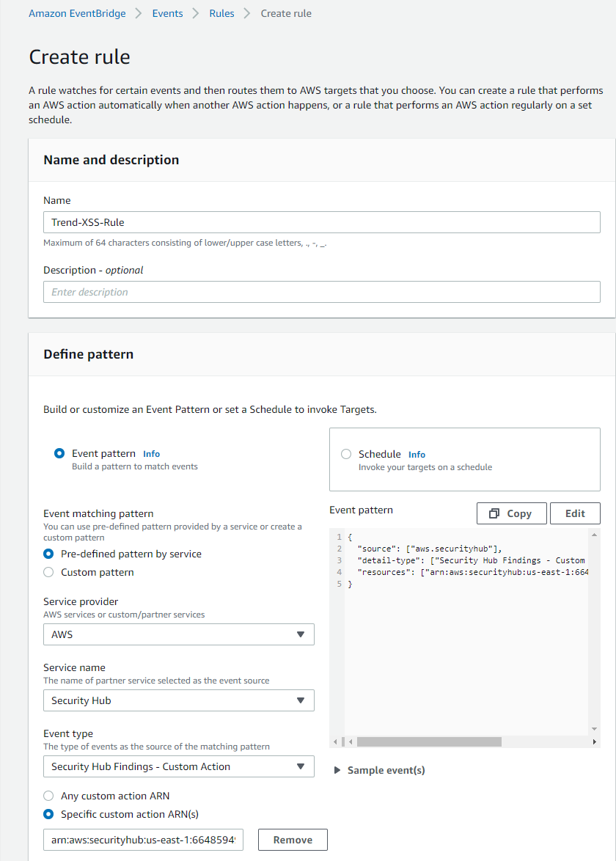Select Specific custom action ARN(s)
This screenshot has width=616, height=861.
pos(48,814)
